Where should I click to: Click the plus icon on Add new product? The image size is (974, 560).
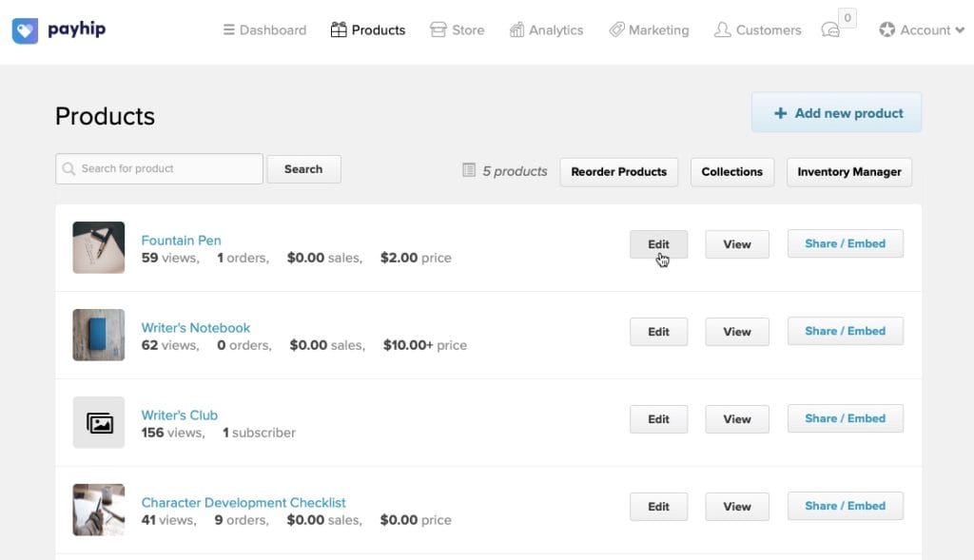[780, 113]
